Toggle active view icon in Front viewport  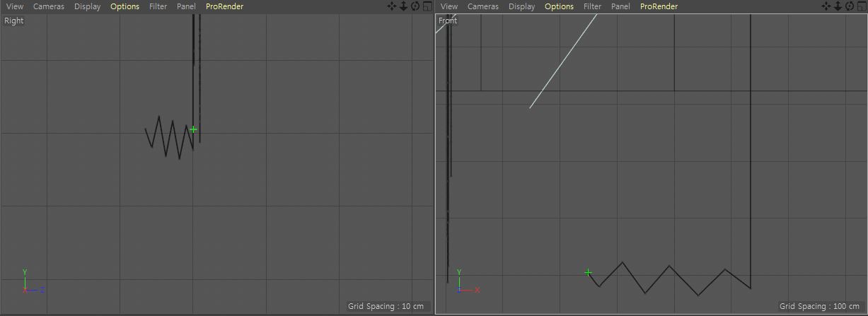pos(861,6)
